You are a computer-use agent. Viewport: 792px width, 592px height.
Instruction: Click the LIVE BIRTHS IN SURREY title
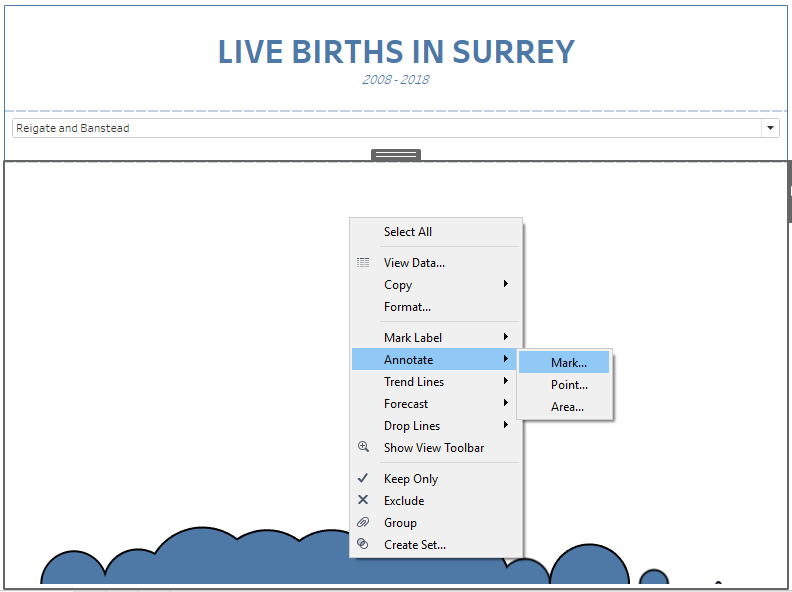tap(396, 52)
